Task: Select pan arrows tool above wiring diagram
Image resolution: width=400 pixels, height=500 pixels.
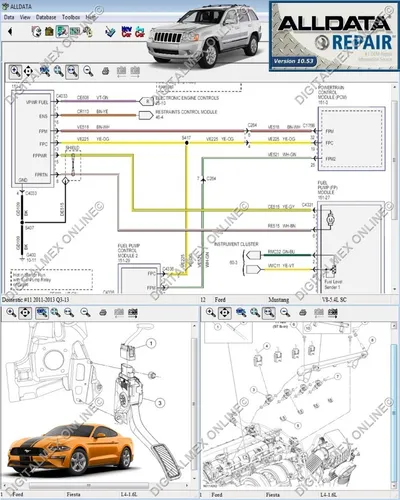Action: 29,71
